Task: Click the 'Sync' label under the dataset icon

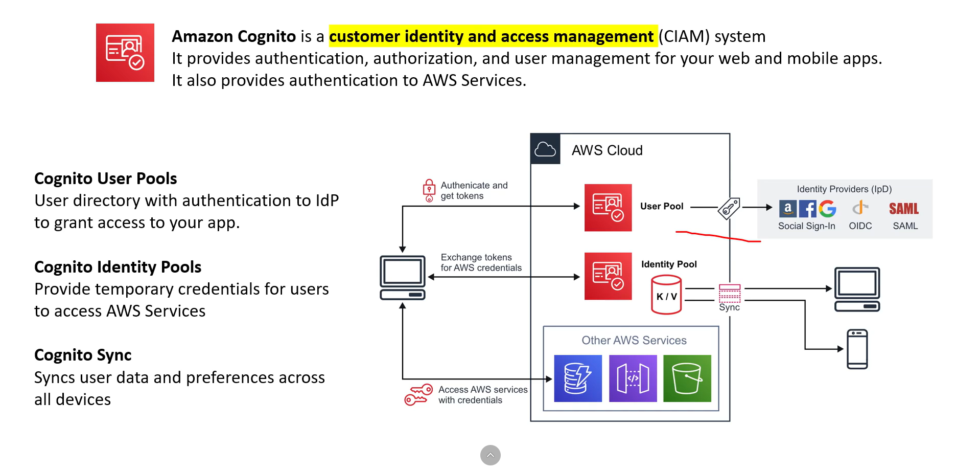Action: 730,307
